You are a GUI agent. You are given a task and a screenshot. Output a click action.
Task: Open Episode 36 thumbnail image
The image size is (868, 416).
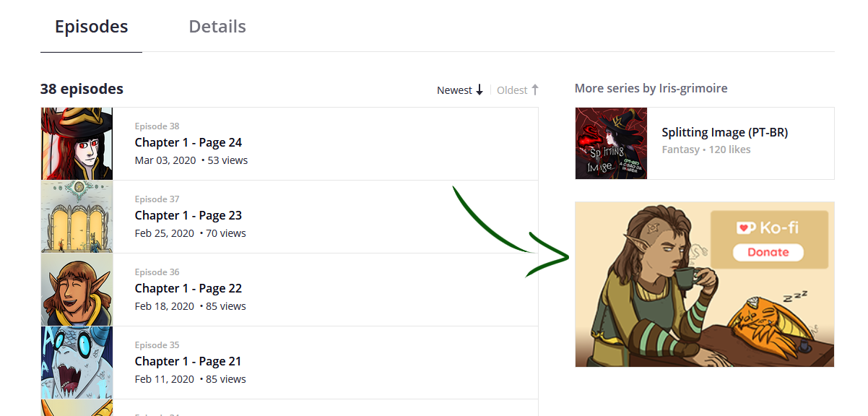(77, 290)
